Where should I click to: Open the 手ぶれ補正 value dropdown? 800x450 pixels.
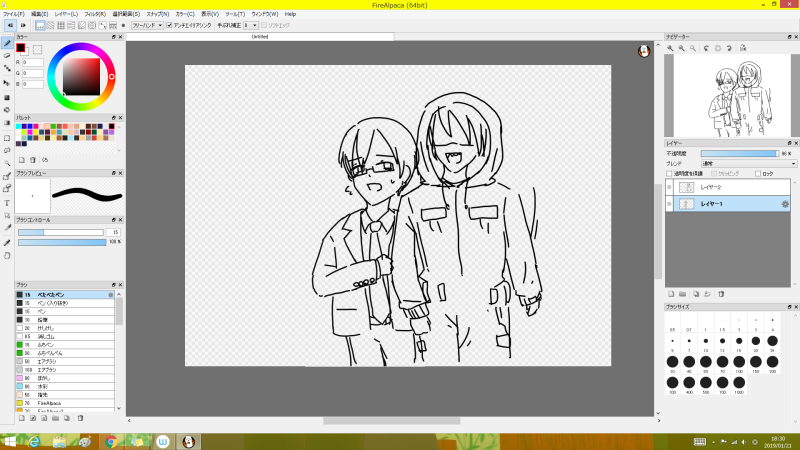click(251, 25)
